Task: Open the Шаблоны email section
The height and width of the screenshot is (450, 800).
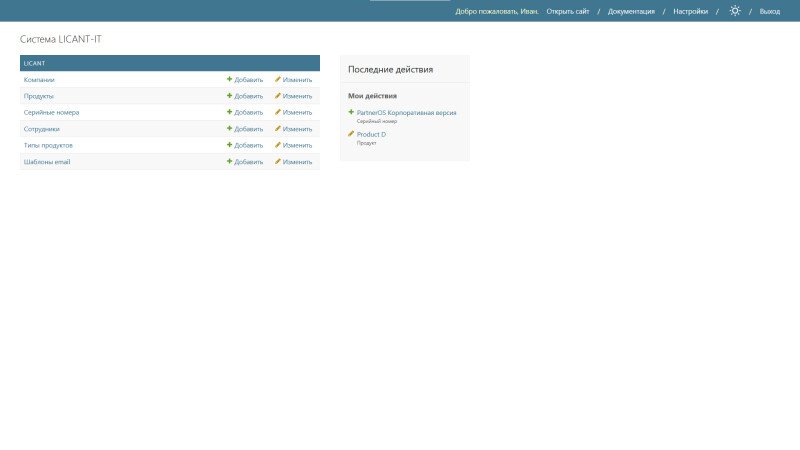Action: [47, 161]
